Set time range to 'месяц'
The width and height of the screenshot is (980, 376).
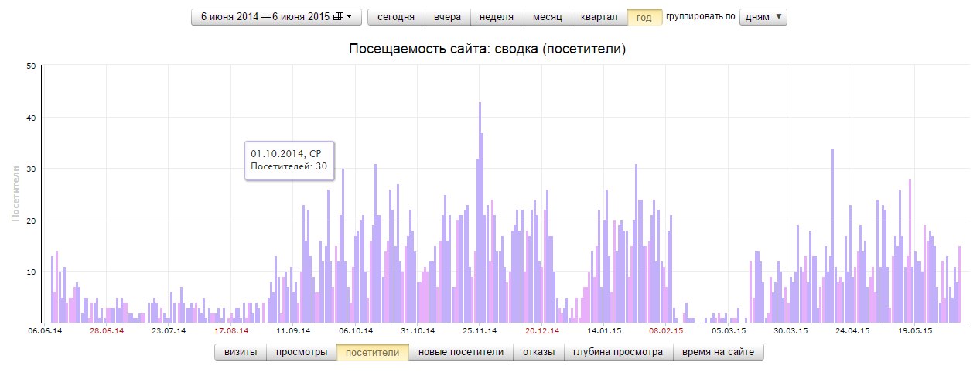coord(548,17)
